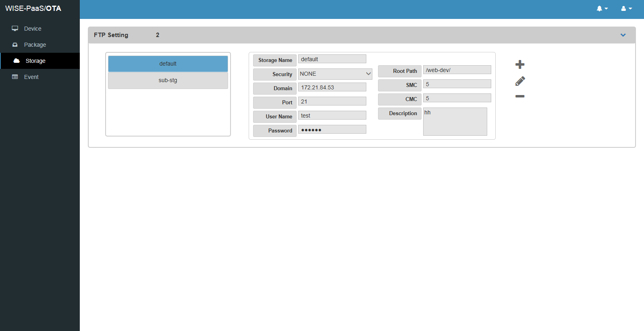Click the Description text area
Image resolution: width=644 pixels, height=331 pixels.
(x=455, y=122)
